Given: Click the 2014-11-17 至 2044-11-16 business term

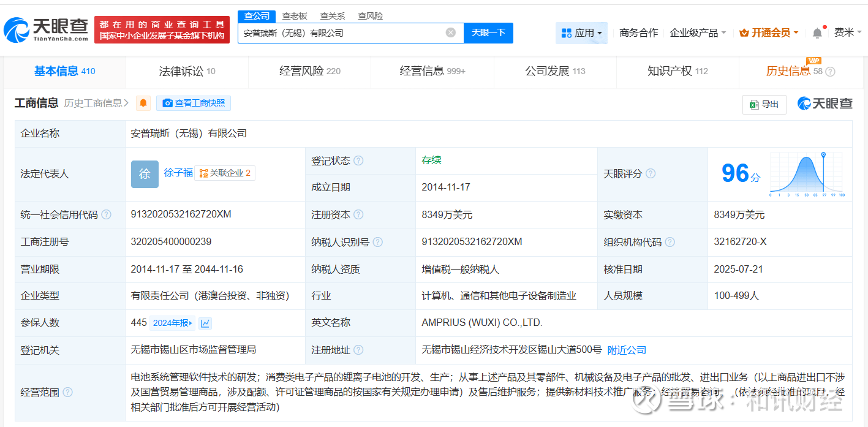Looking at the screenshot, I should click(x=187, y=269).
